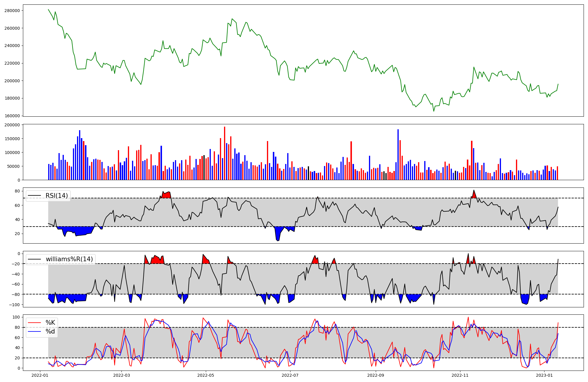Click the red %K legend line sample
This screenshot has width=588, height=382.
click(34, 323)
